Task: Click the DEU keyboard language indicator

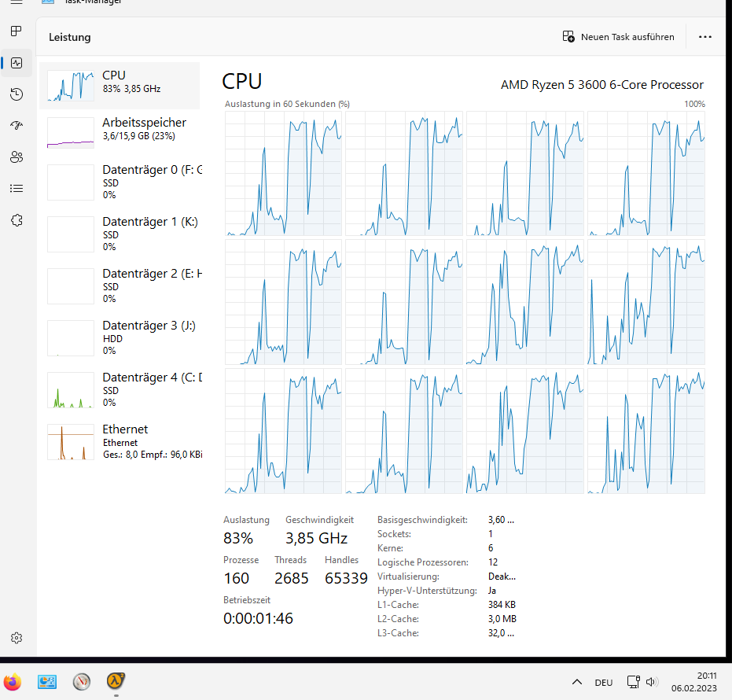Action: [x=604, y=683]
